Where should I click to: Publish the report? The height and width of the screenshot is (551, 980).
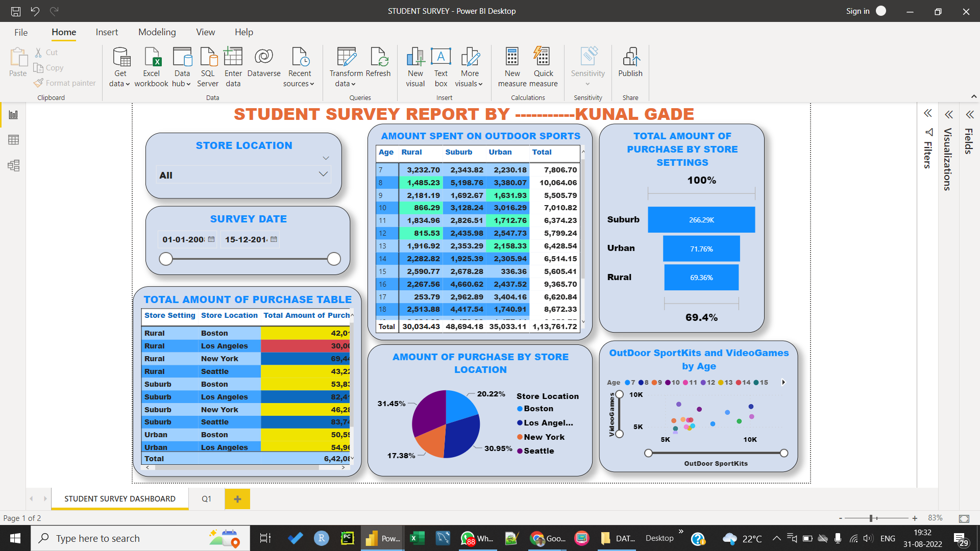coord(630,66)
